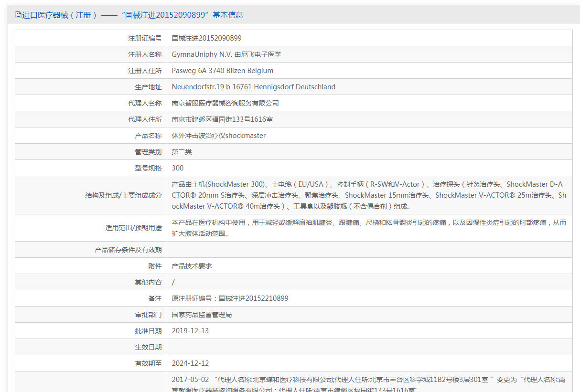This screenshot has width=580, height=392.
Task: Select the product composition description starting 产品由主机
Action: [369, 195]
